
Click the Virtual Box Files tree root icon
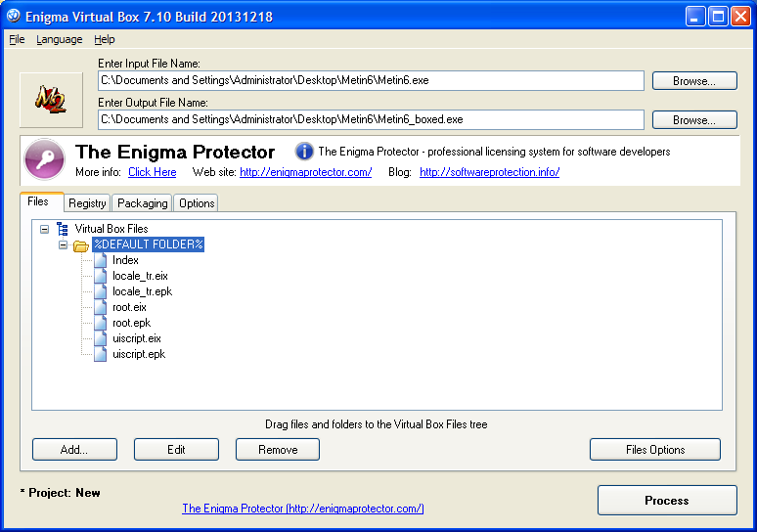pyautogui.click(x=63, y=229)
